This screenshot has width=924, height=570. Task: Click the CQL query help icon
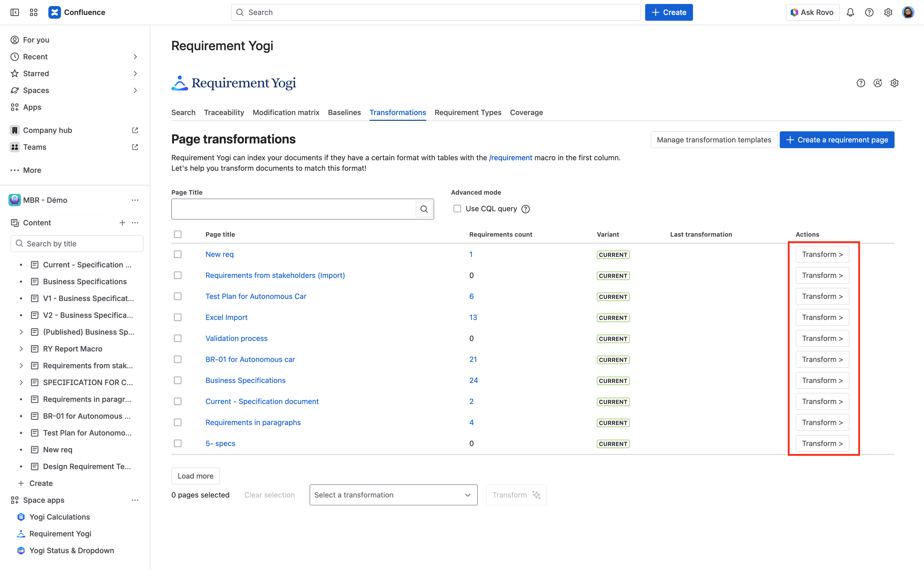(x=525, y=209)
